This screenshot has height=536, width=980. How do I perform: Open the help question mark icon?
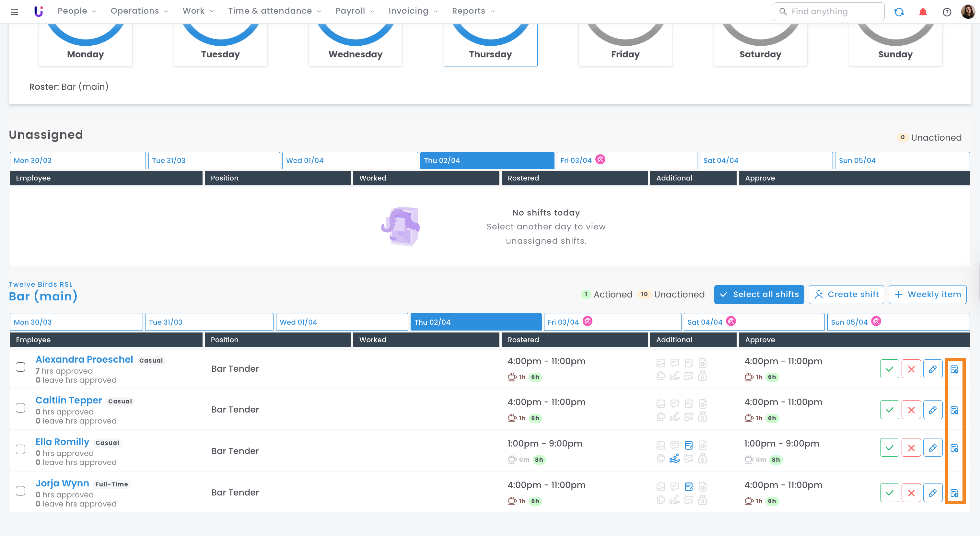click(947, 12)
